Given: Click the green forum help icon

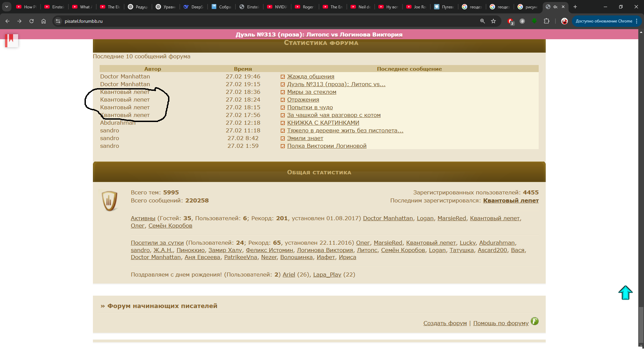Looking at the screenshot, I should (x=535, y=321).
